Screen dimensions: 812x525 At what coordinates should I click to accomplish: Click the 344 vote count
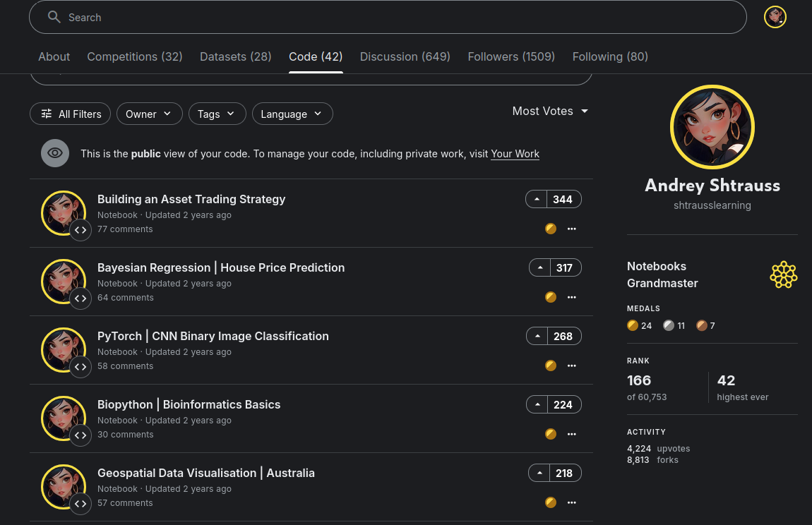tap(563, 199)
